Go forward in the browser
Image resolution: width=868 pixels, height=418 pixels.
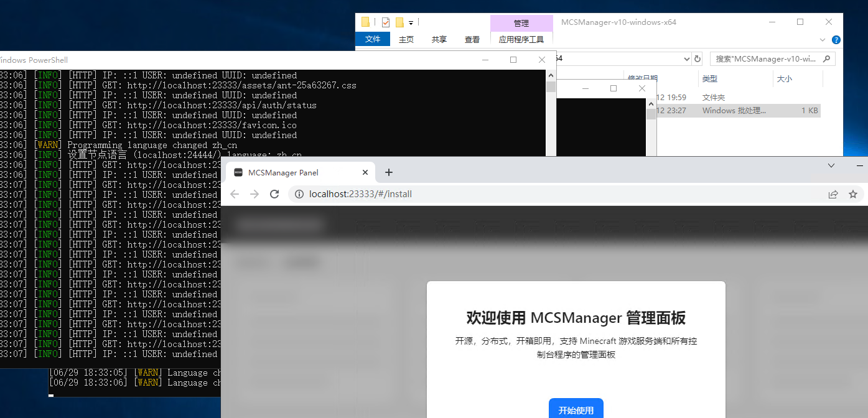254,194
